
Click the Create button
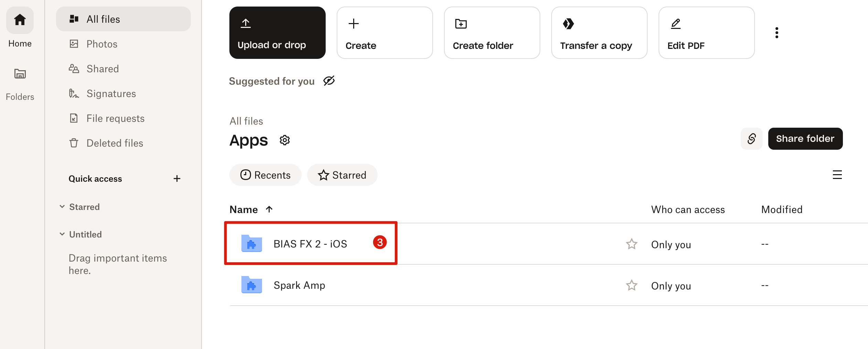tap(385, 33)
